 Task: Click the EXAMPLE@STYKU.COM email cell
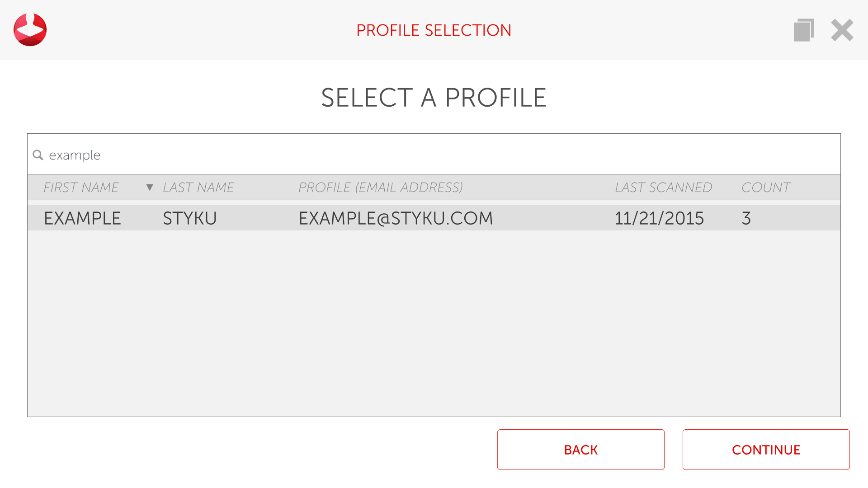(x=396, y=218)
